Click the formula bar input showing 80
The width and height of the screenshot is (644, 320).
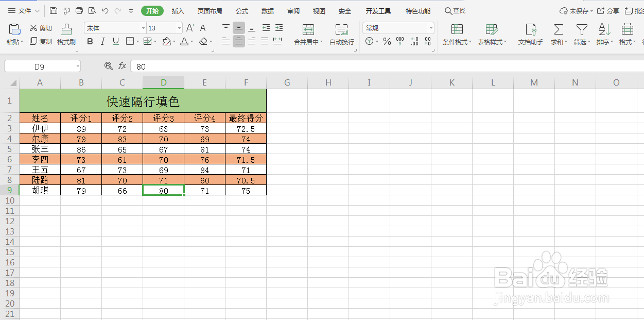(x=387, y=66)
